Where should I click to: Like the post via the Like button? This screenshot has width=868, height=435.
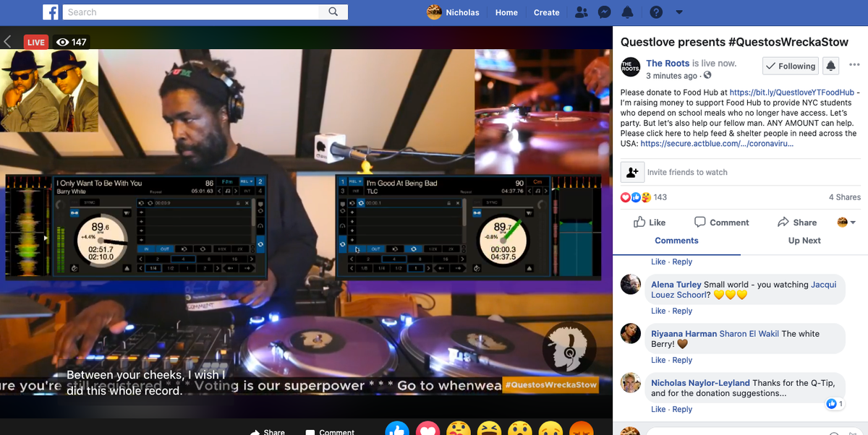(649, 222)
